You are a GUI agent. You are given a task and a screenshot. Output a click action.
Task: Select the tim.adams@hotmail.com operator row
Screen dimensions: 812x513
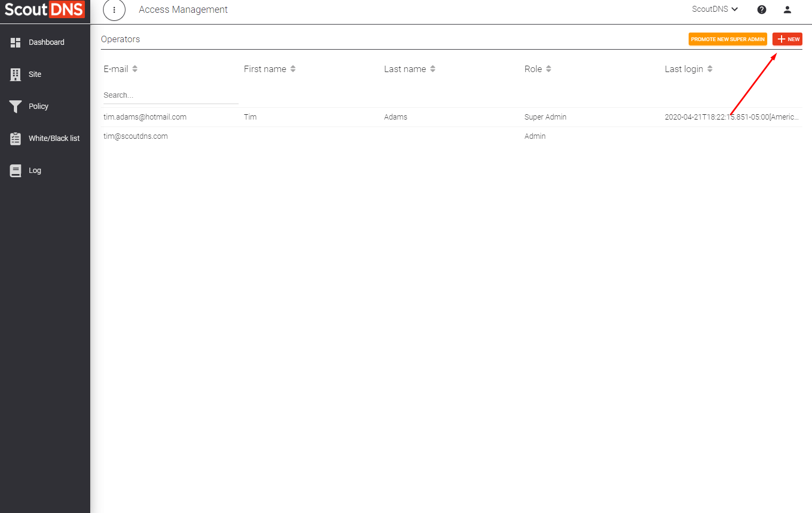[x=452, y=117]
